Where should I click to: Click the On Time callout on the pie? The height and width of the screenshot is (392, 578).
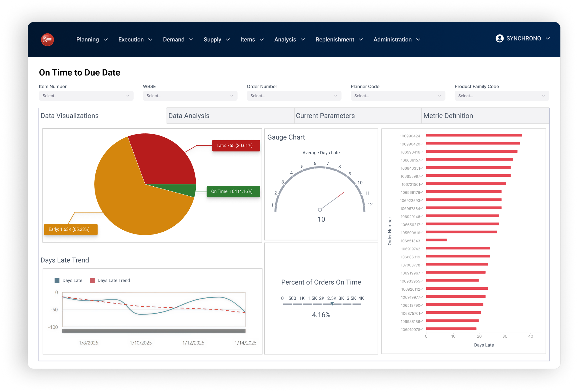(x=233, y=191)
